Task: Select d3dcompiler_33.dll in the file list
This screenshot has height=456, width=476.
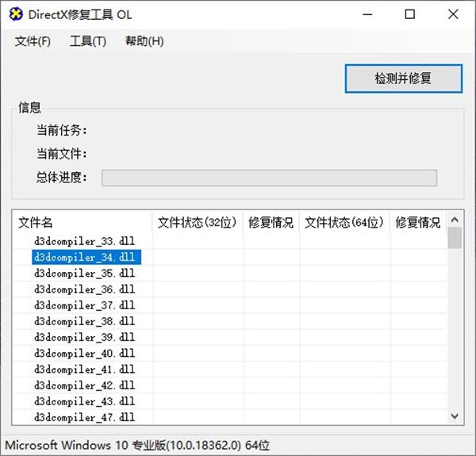Action: [x=84, y=241]
